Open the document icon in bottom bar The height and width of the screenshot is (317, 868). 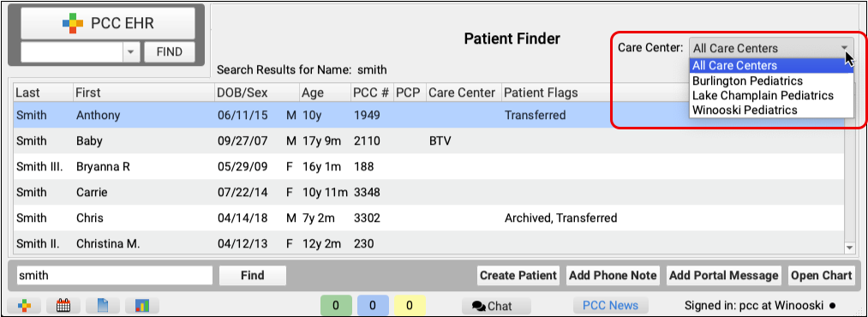103,305
